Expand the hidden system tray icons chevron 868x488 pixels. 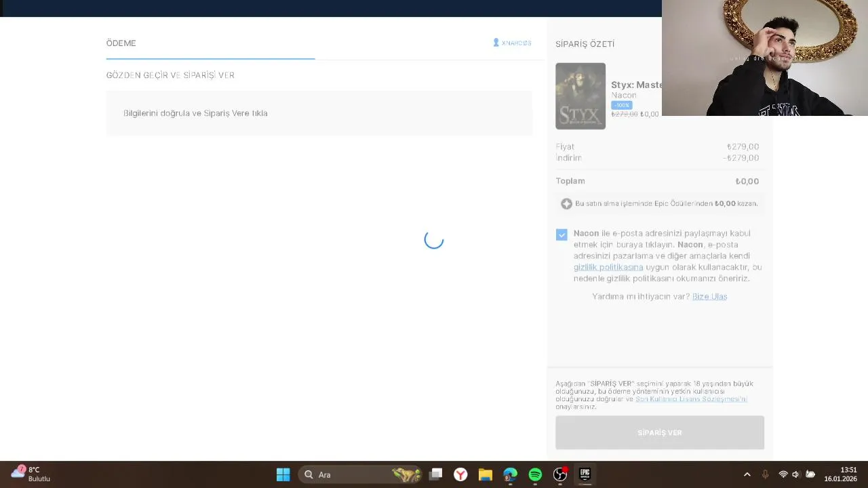[x=747, y=474]
